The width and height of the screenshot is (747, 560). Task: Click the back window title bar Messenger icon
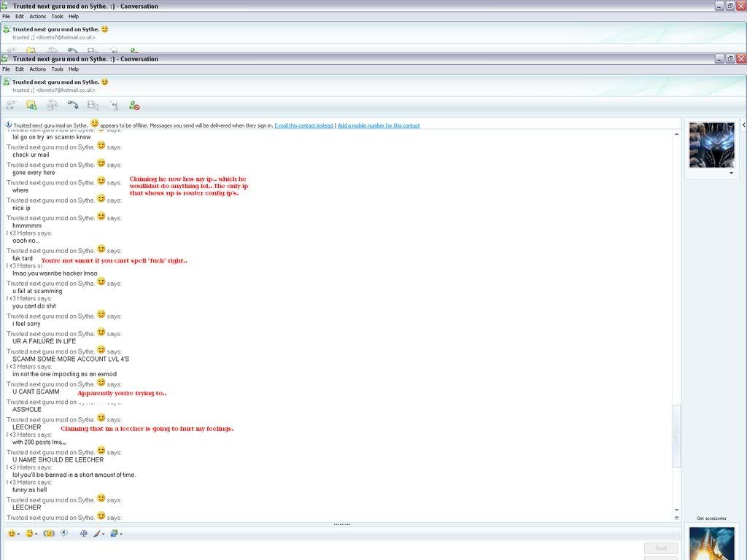click(5, 6)
